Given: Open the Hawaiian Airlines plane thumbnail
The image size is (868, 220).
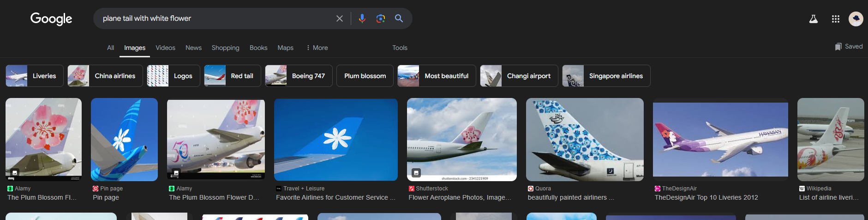Looking at the screenshot, I should click(x=720, y=139).
